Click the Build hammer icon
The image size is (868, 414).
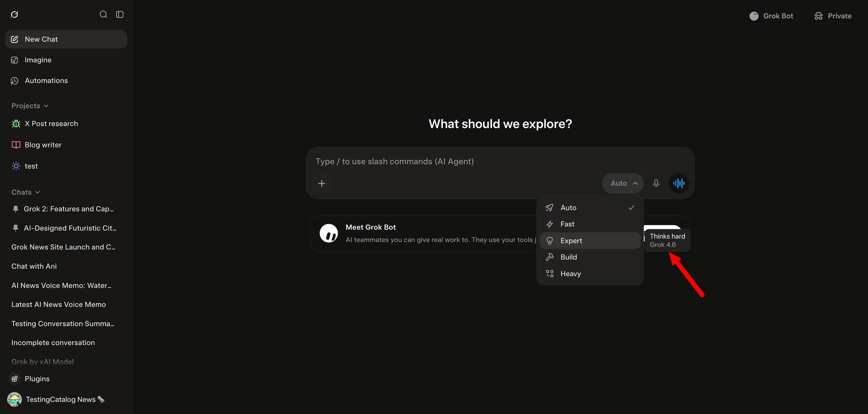coord(550,257)
